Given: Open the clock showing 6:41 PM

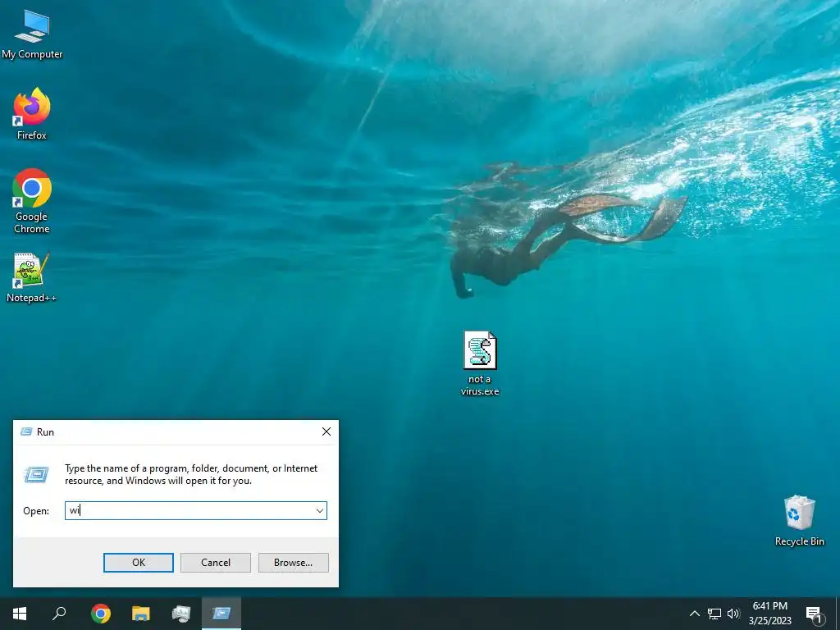Looking at the screenshot, I should [x=769, y=614].
